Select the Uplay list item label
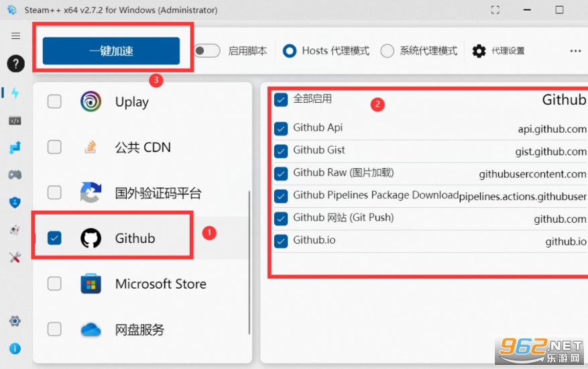Viewport: 588px width, 369px height. point(131,102)
